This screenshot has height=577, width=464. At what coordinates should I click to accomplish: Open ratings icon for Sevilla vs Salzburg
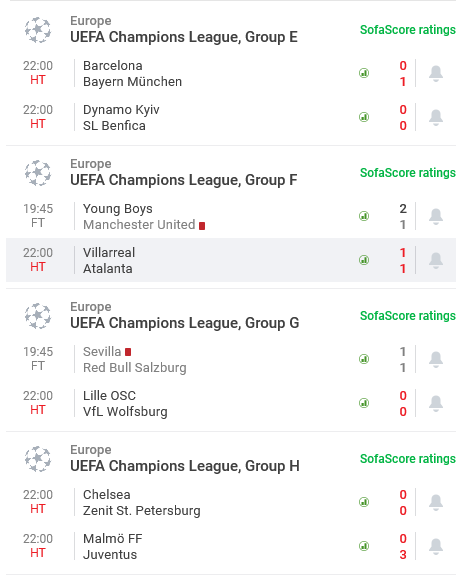click(364, 359)
